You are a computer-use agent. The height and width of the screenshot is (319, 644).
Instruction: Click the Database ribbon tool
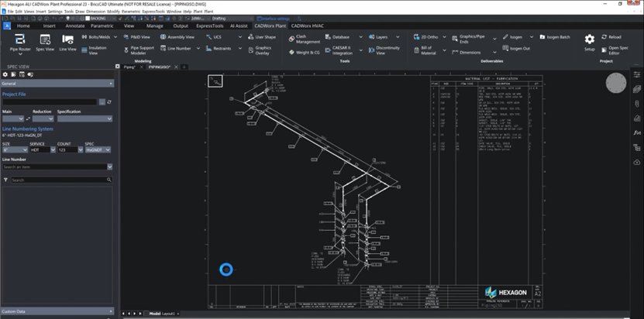337,37
